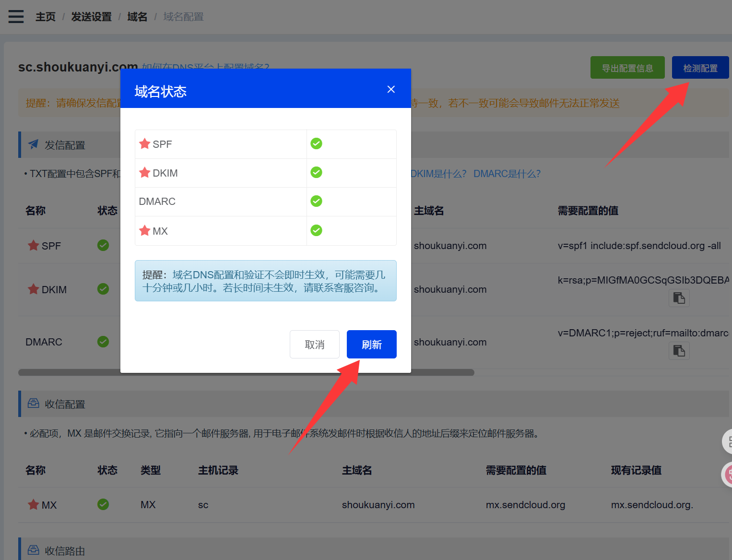Click the SPF status icon in background table
This screenshot has height=560, width=732.
(x=103, y=245)
